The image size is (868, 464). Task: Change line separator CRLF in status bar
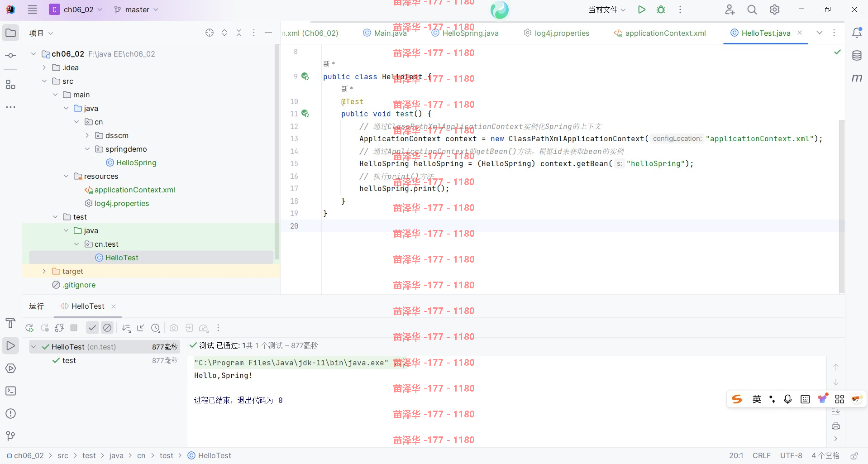(762, 456)
